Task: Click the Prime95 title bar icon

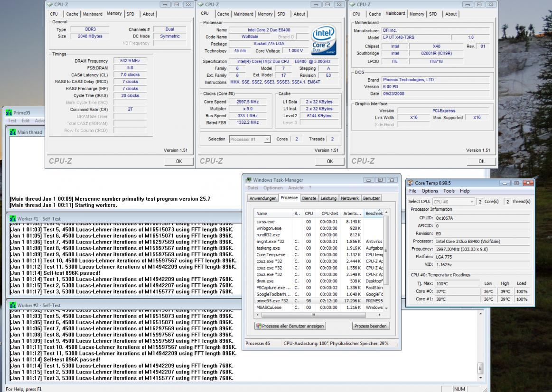Action: 9,112
